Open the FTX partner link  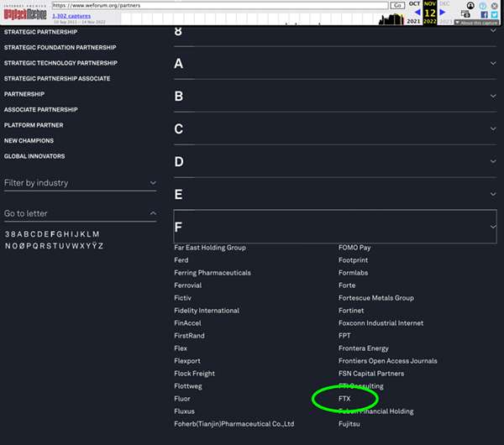tap(344, 399)
